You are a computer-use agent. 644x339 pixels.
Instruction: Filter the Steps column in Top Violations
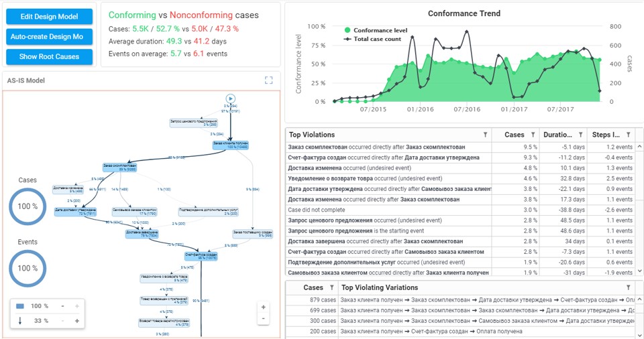[x=628, y=135]
